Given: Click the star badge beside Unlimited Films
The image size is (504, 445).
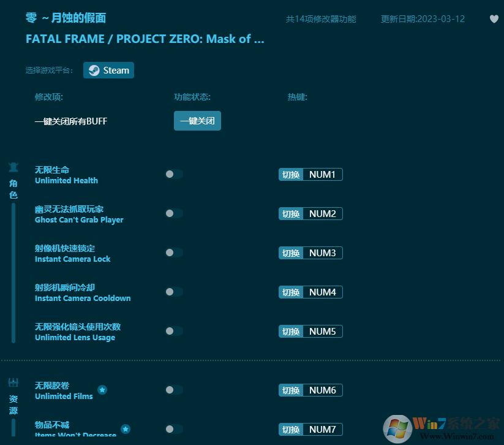Looking at the screenshot, I should 102,389.
